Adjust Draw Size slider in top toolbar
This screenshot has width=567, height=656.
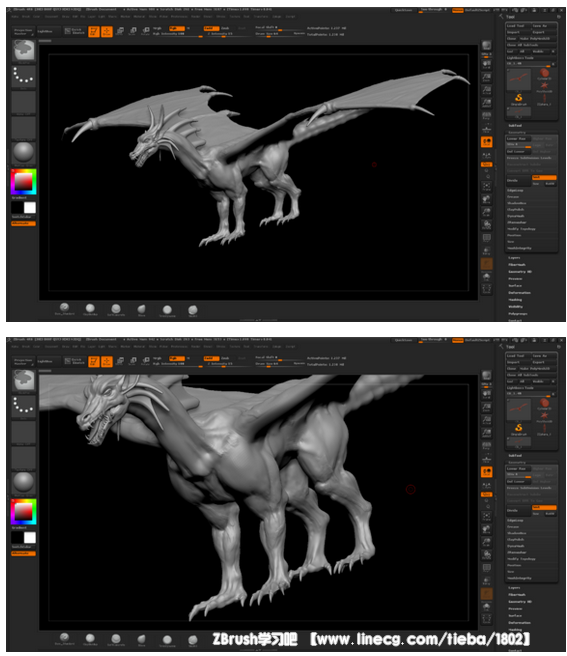(280, 33)
